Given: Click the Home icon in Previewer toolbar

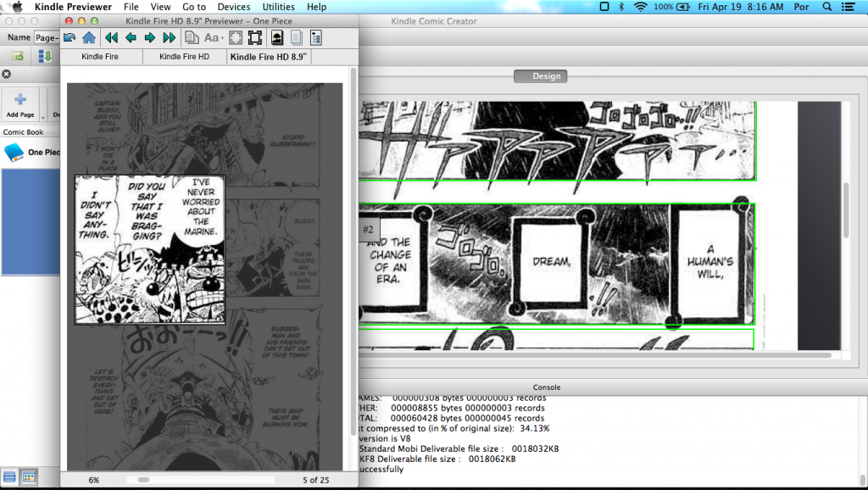Looking at the screenshot, I should coord(88,37).
